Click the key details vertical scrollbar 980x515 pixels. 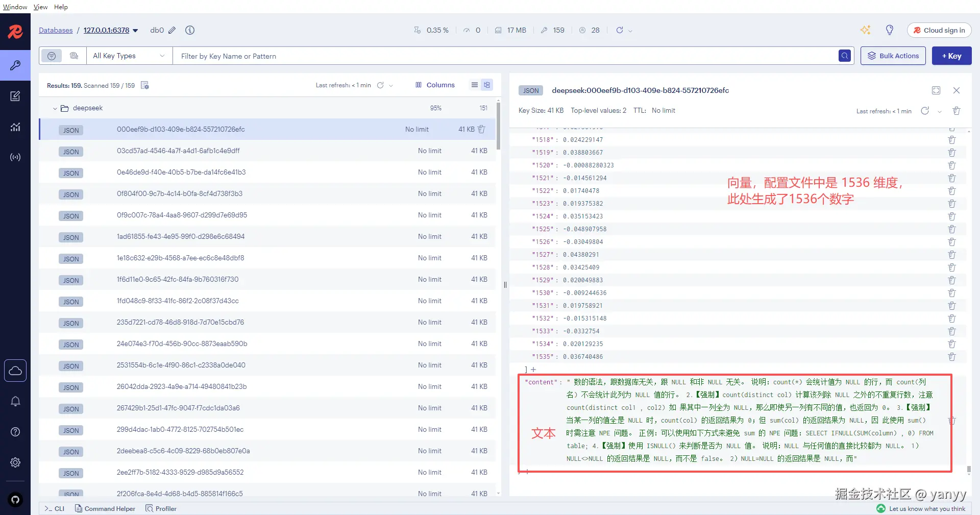click(x=969, y=470)
